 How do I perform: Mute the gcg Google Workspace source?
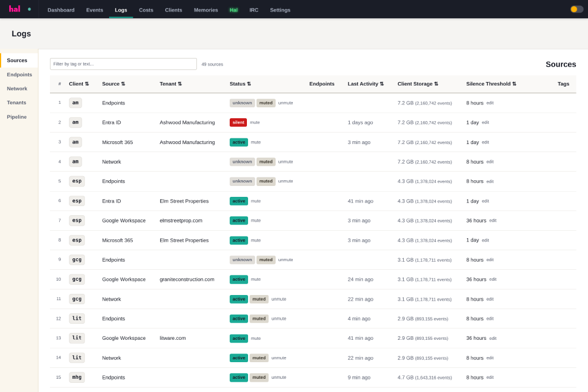[x=256, y=280]
